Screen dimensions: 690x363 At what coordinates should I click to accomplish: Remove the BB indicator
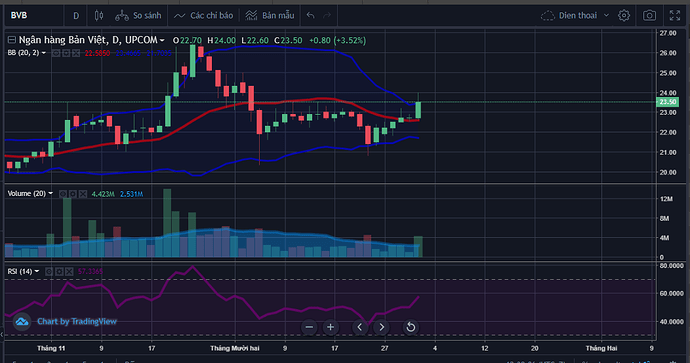coord(76,53)
